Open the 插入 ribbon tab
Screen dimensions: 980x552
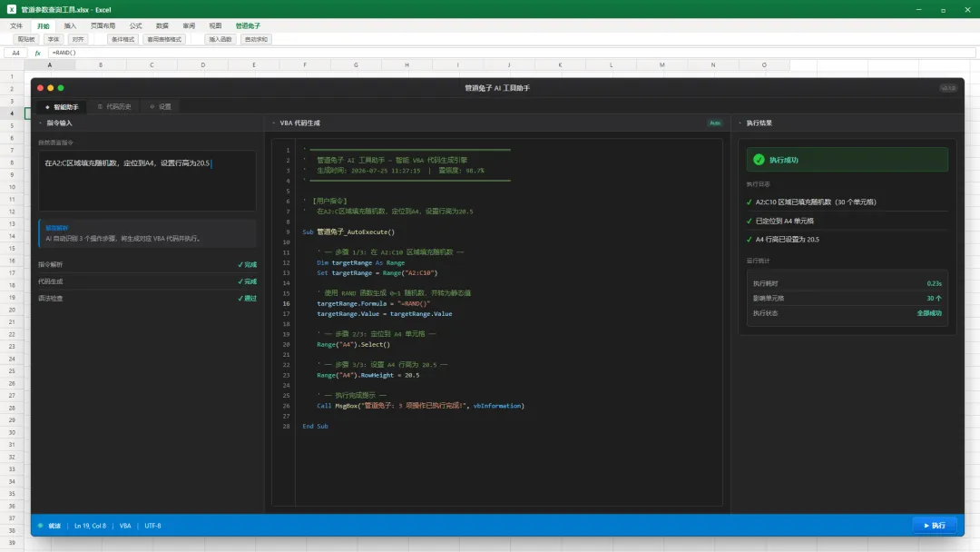[70, 26]
